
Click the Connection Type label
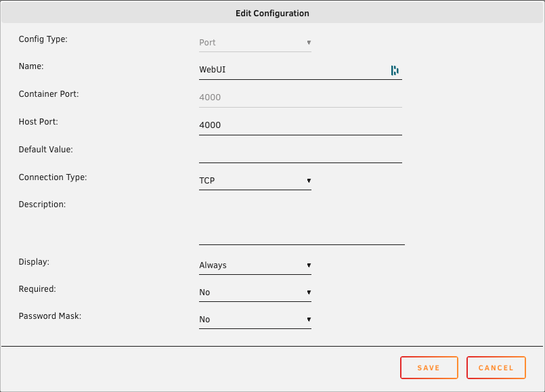53,177
